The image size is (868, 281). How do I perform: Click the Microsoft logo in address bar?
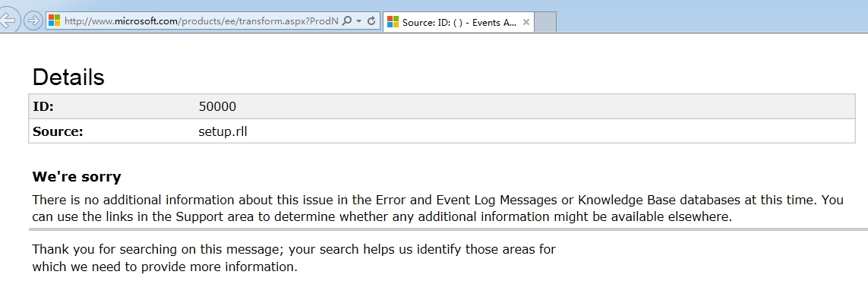coord(54,21)
